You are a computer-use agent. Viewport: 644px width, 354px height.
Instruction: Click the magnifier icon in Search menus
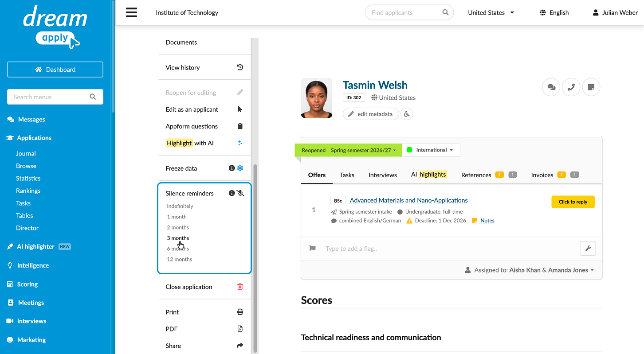tap(93, 97)
